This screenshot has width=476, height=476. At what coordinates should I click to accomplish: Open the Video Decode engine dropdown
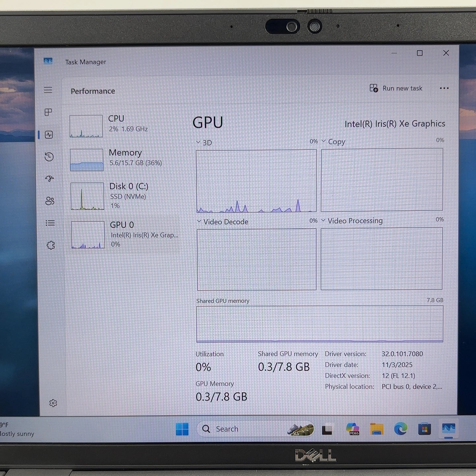point(199,221)
